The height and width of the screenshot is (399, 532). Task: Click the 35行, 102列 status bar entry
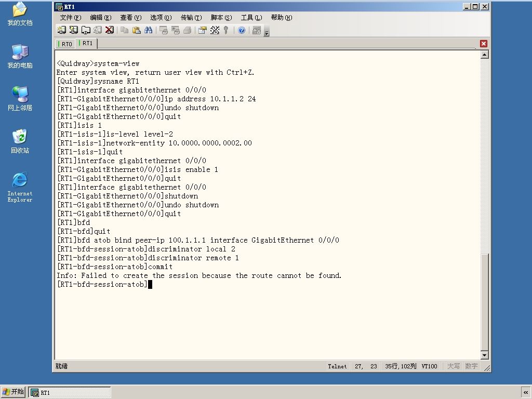(x=401, y=366)
